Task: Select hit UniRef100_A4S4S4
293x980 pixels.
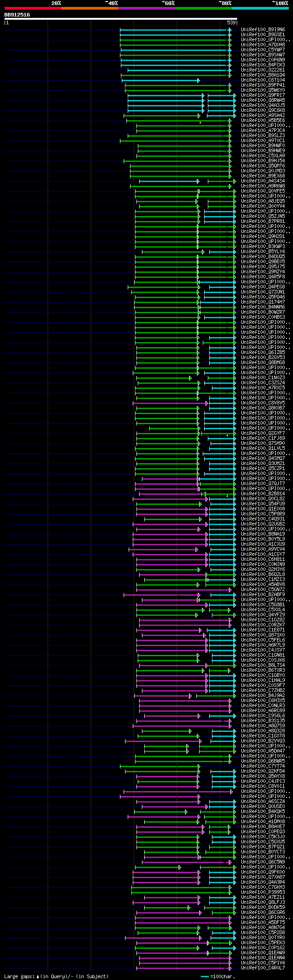Action: click(263, 181)
